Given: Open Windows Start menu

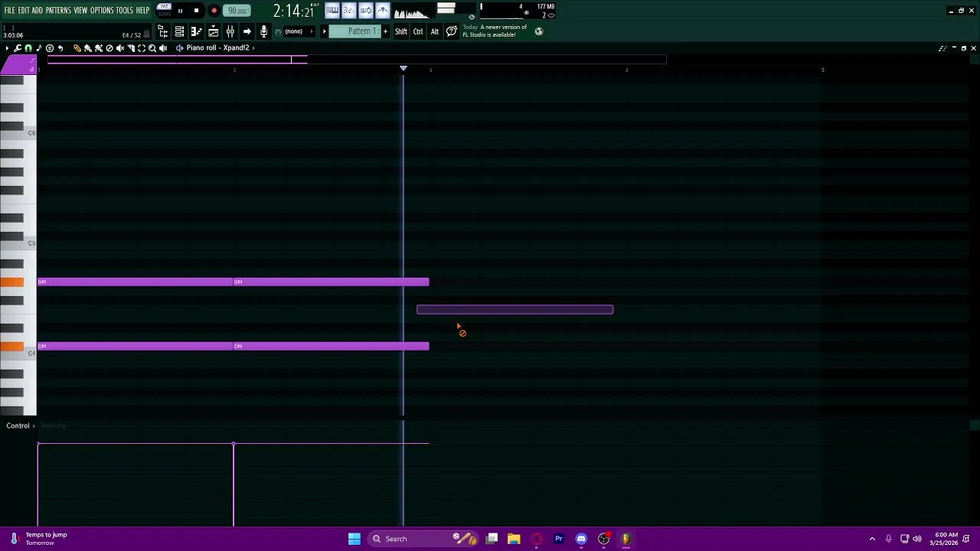Looking at the screenshot, I should tap(354, 539).
